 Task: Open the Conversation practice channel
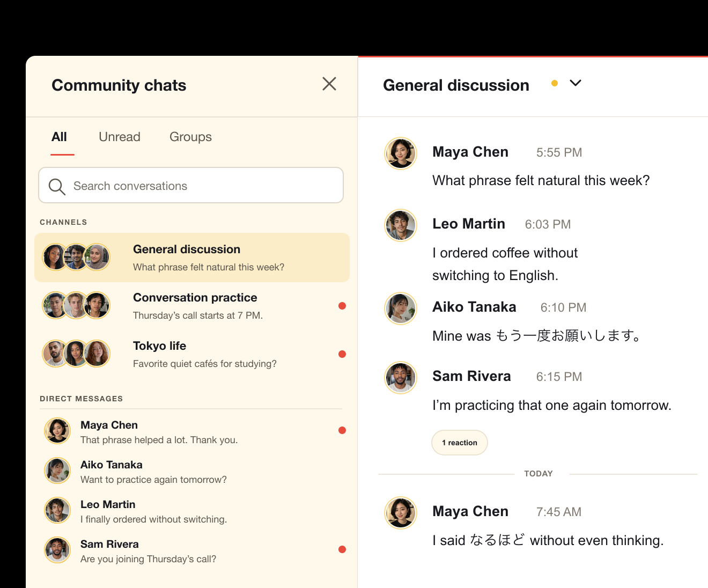192,306
